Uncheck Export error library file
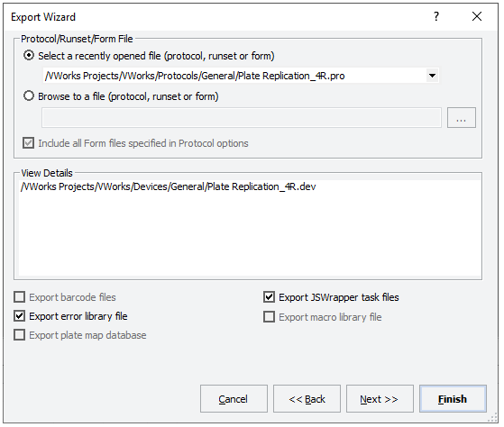 [19, 316]
